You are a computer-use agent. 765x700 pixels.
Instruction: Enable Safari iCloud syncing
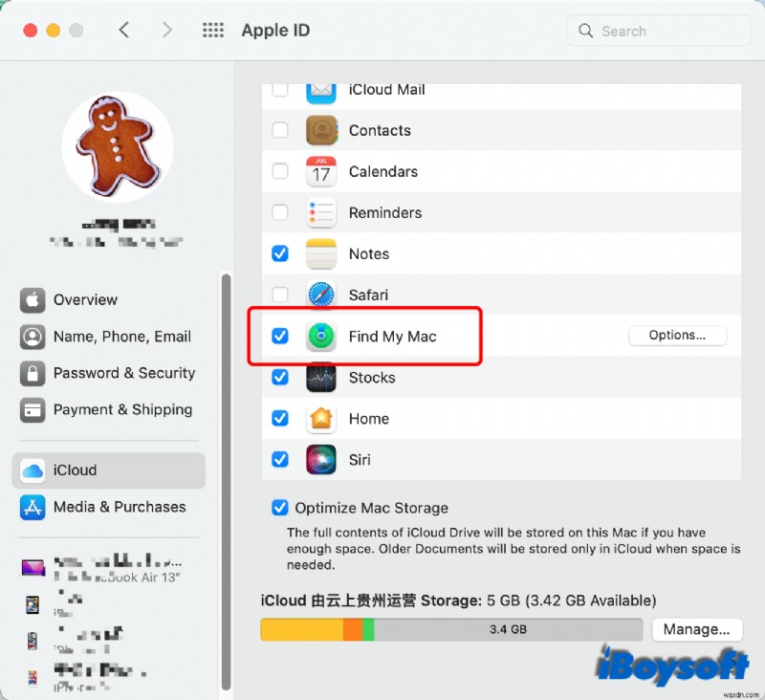[280, 295]
